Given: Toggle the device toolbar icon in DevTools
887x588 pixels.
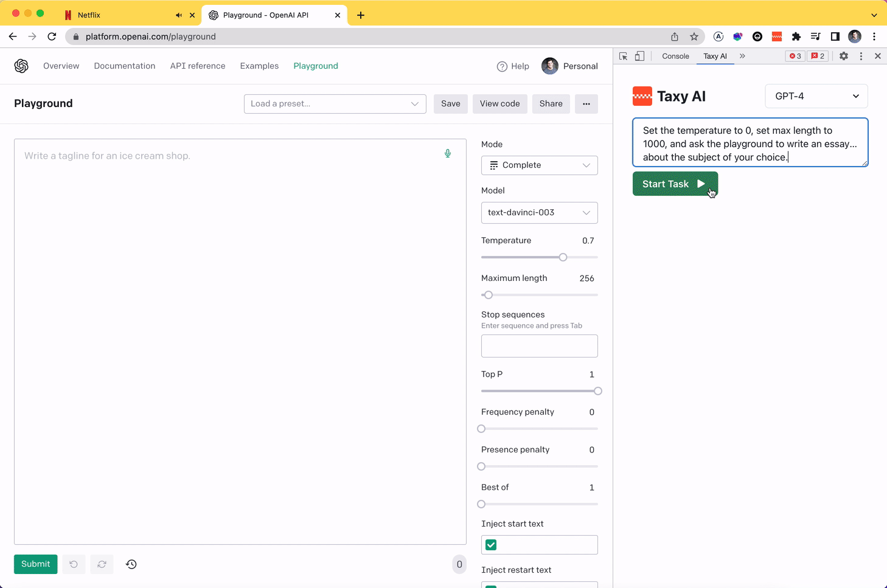Looking at the screenshot, I should click(x=639, y=56).
